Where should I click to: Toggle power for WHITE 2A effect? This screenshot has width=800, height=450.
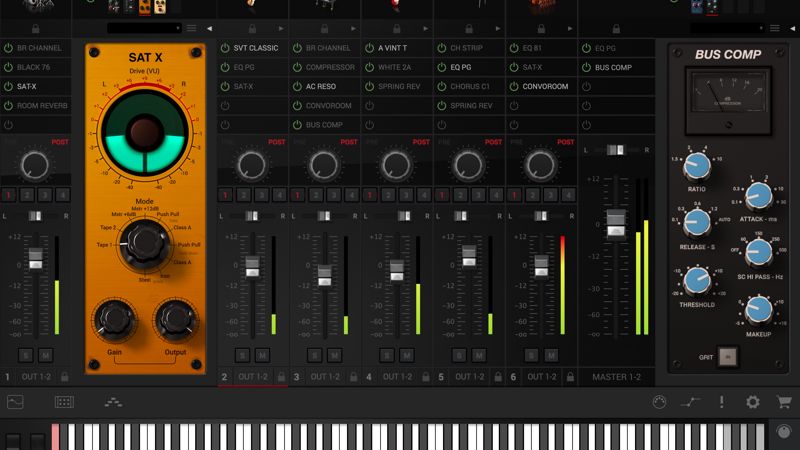(369, 67)
